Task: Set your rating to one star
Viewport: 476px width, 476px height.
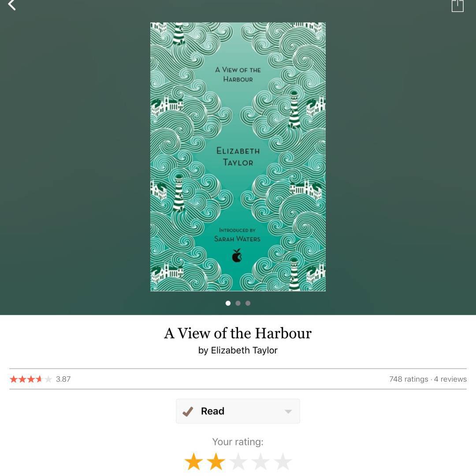Action: [193, 461]
